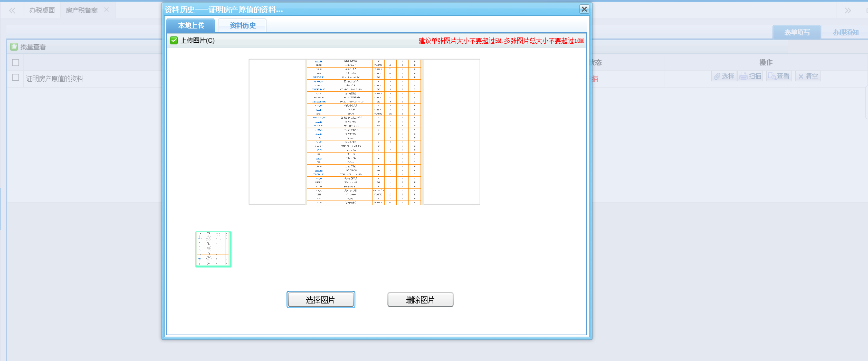Select the small uploaded image thumbnail
Image resolution: width=868 pixels, height=361 pixels.
pyautogui.click(x=213, y=249)
